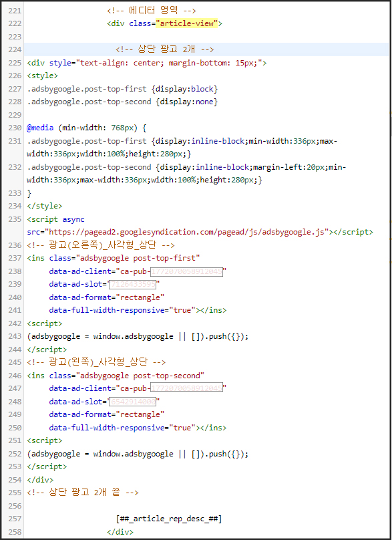Click data-ad-client value on line 247

pyautogui.click(x=186, y=388)
